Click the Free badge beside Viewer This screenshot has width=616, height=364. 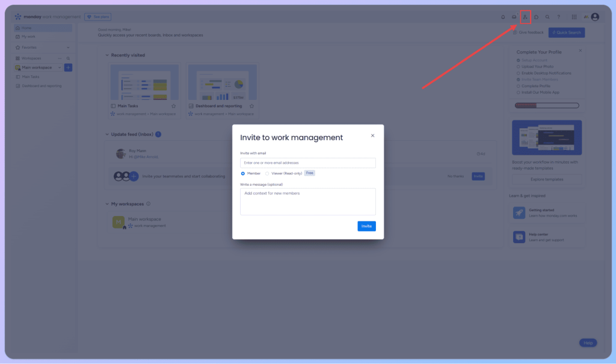pyautogui.click(x=310, y=173)
